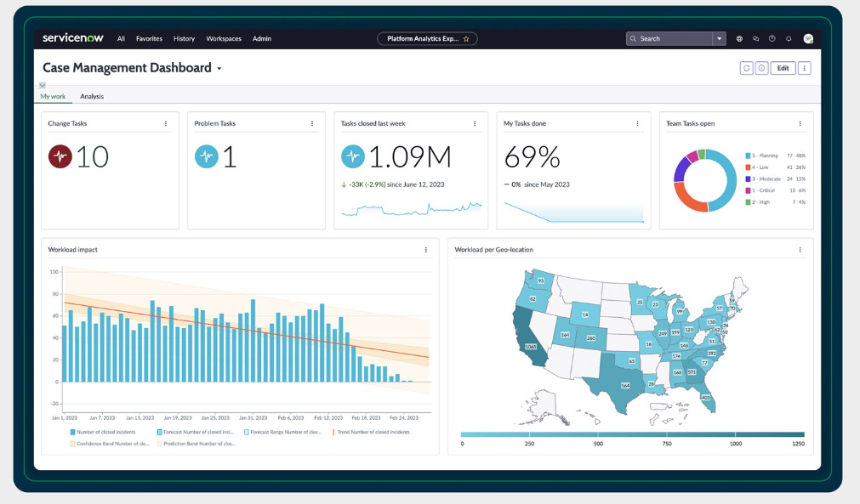Screen dimensions: 860x504
Task: Click the globe icon in top bar
Action: pos(739,39)
